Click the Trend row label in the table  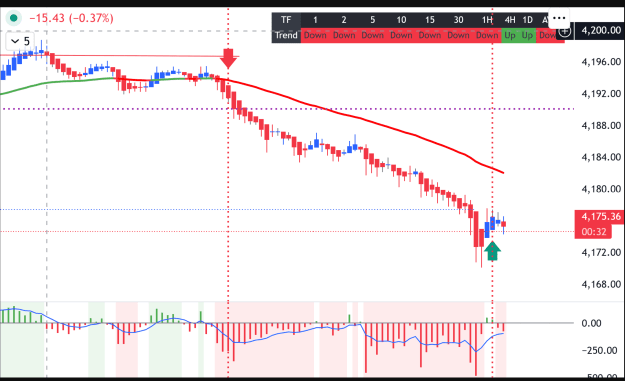pos(286,35)
